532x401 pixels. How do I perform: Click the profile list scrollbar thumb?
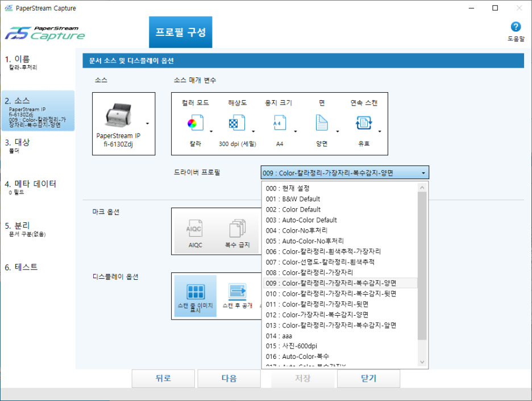422,266
